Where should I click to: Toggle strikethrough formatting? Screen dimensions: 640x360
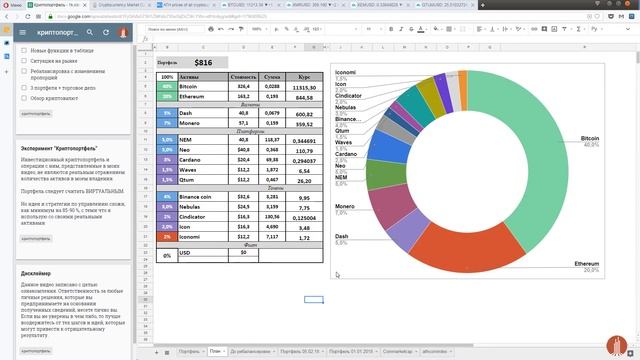[x=411, y=29]
